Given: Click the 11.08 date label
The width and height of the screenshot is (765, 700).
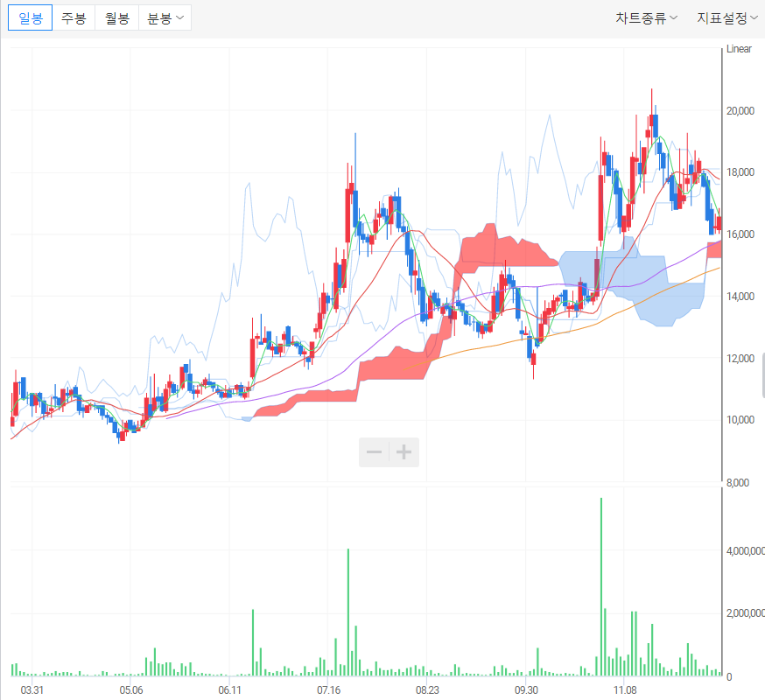Looking at the screenshot, I should tap(624, 689).
